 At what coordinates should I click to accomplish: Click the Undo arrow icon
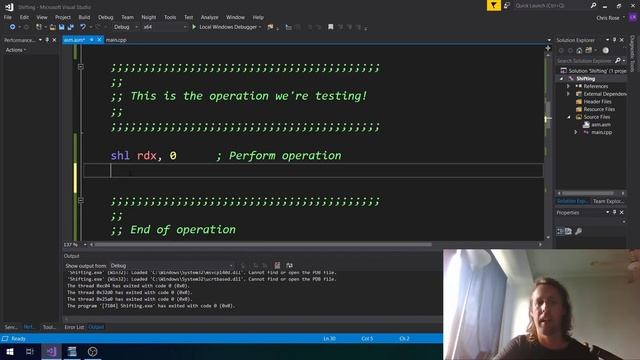click(83, 27)
